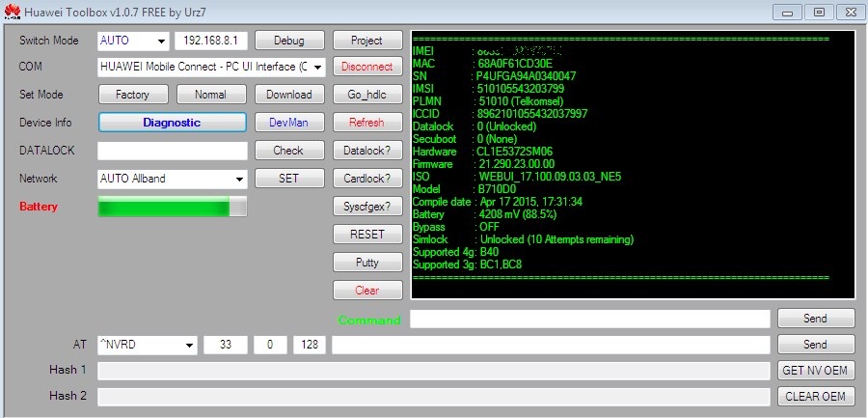Open DevMan button
Viewport: 868px width, 418px height.
click(x=289, y=123)
